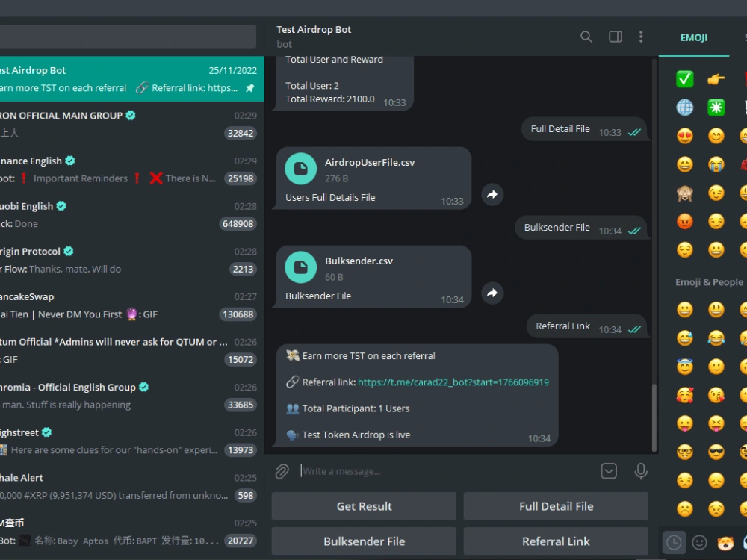Forward the AirdropUserFile.csv message
The width and height of the screenshot is (747, 560).
[492, 194]
